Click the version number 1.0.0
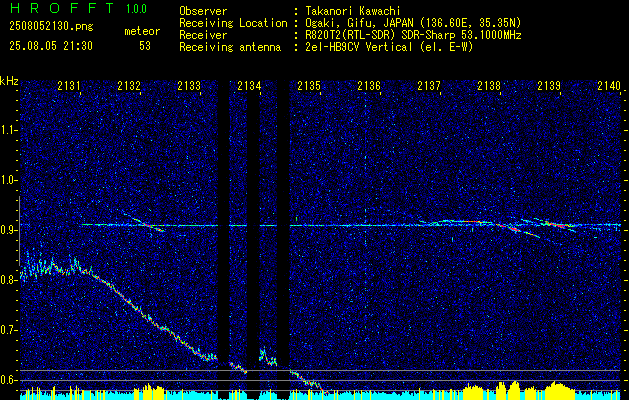The height and width of the screenshot is (400, 629). pyautogui.click(x=136, y=9)
